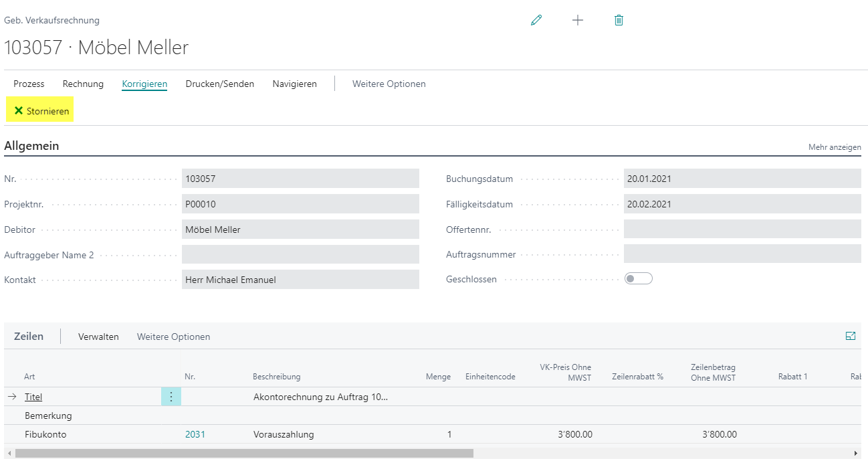Open the Navigieren menu
The width and height of the screenshot is (868, 465).
[x=295, y=84]
